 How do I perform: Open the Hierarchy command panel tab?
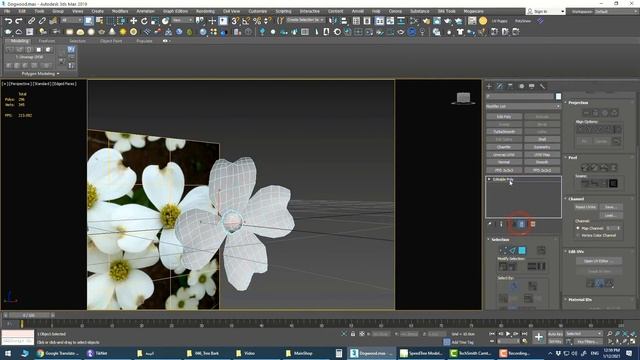point(511,86)
